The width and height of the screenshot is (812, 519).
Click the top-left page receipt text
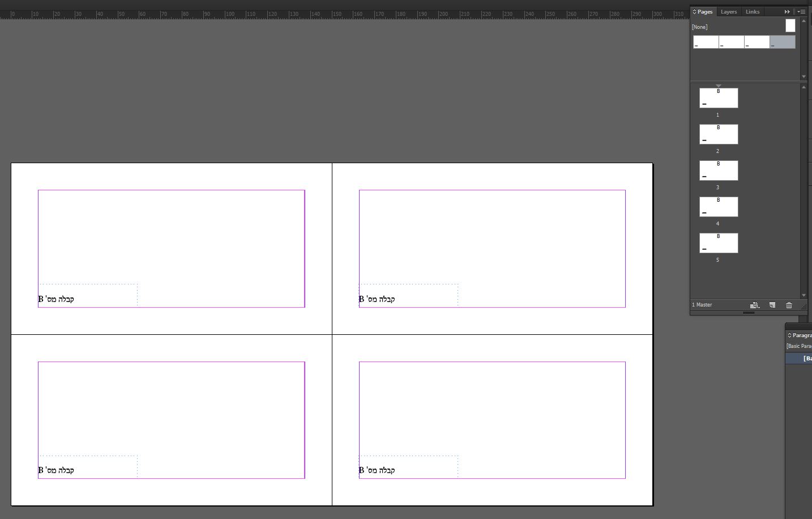[56, 299]
